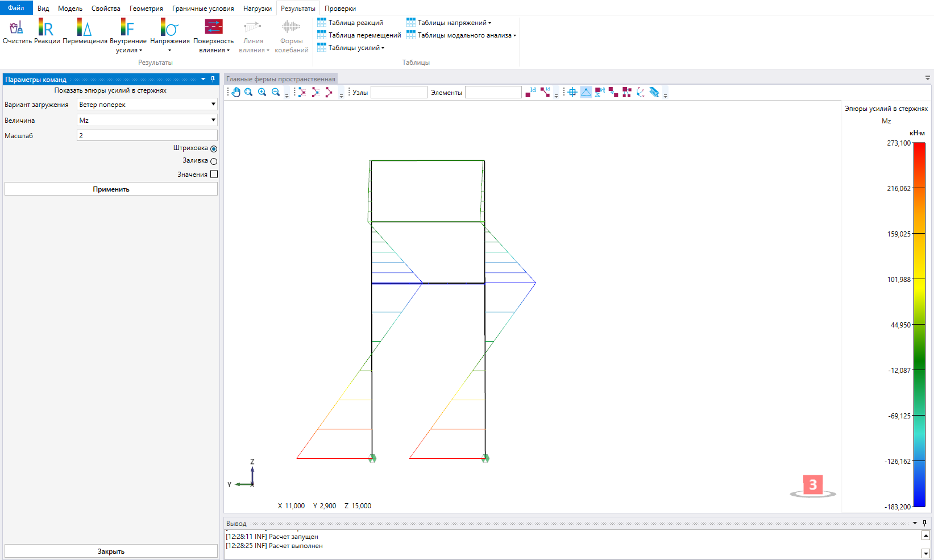Screen dimensions: 934x560
Task: Switch to the Нагрузки tab
Action: (258, 9)
